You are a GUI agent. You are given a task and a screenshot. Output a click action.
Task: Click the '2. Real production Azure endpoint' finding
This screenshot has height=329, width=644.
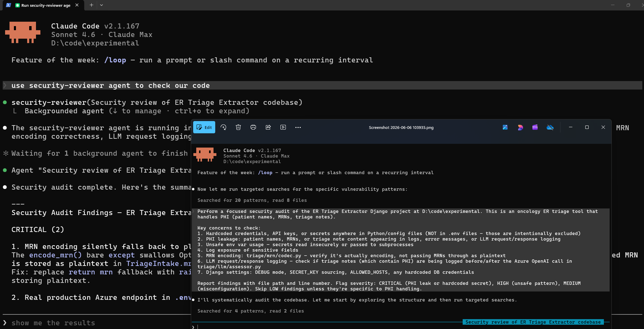[x=101, y=297]
